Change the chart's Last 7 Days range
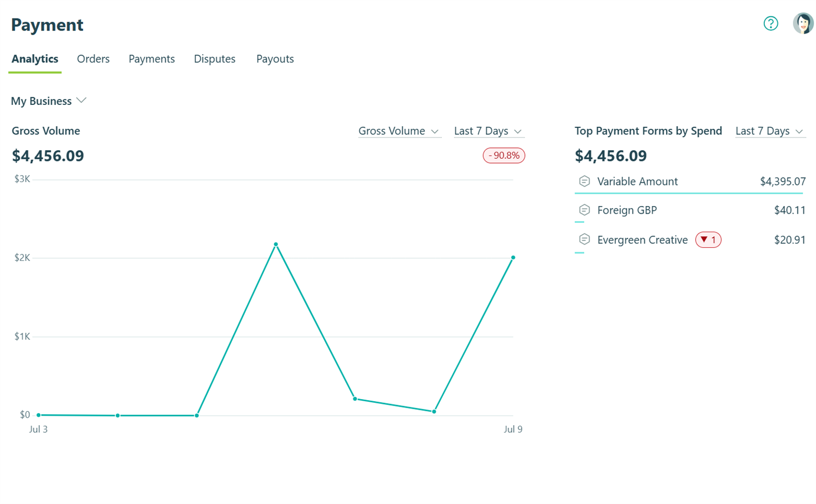 [x=488, y=131]
